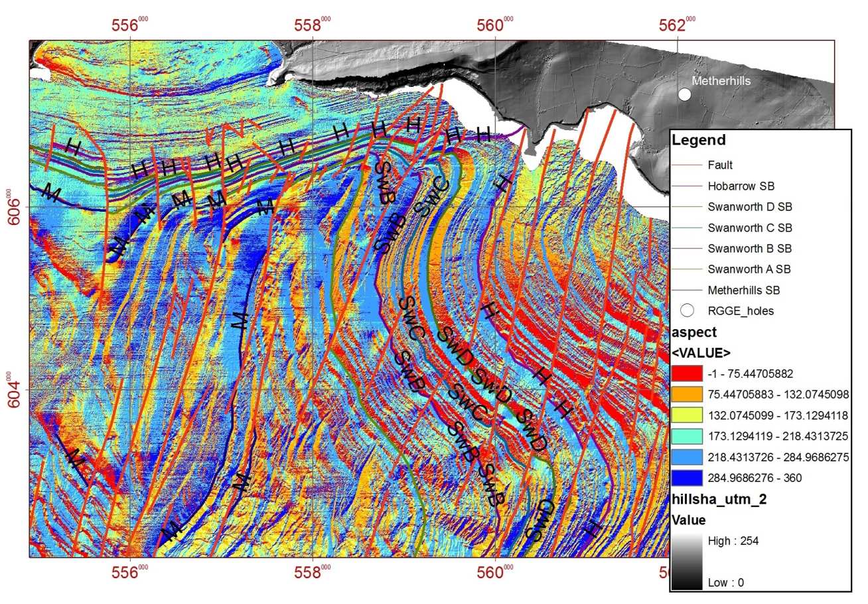868x604 pixels.
Task: Select the orange aspect class swatch
Action: coord(687,394)
